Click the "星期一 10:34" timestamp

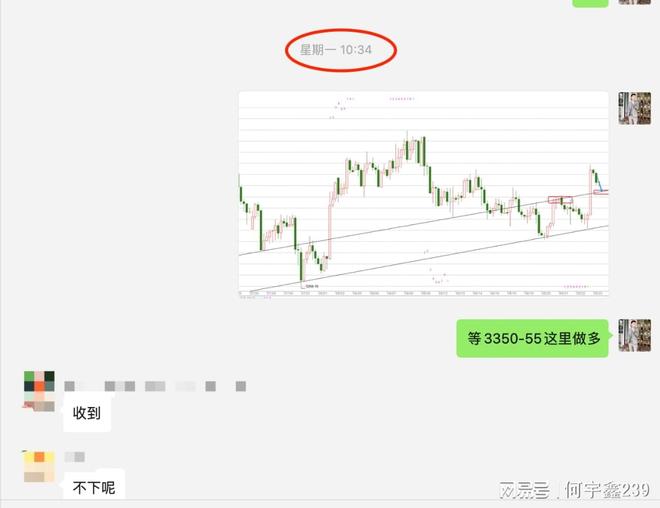point(340,50)
